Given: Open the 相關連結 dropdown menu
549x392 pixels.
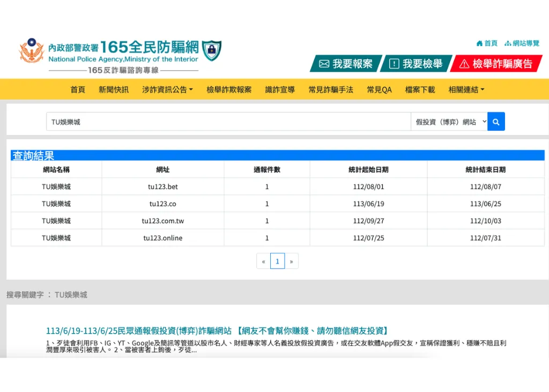Looking at the screenshot, I should point(465,89).
